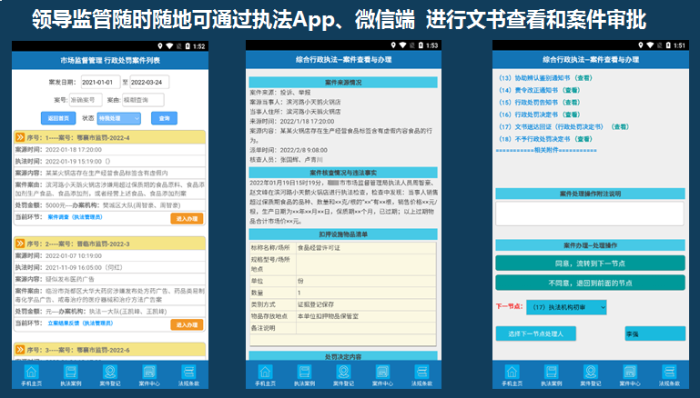Screen dimensions: 700x398
Task: Click Wi-Fi icon in middle phone status bar
Action: (x=403, y=45)
